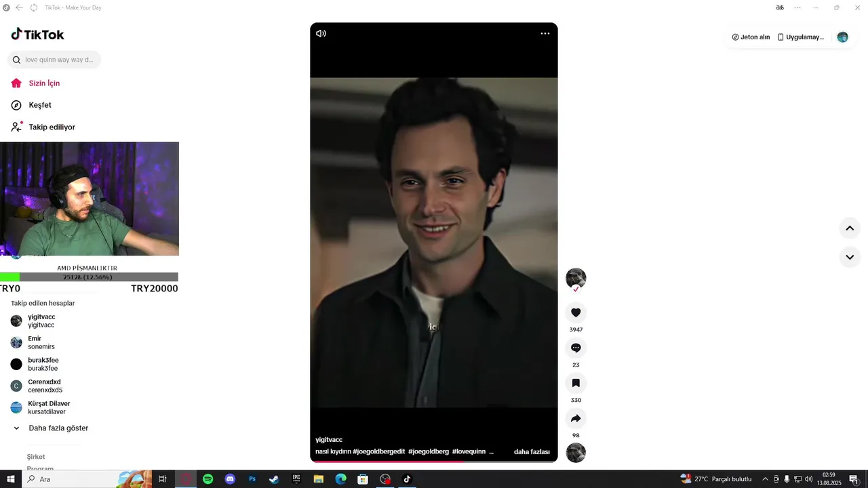Open the sound disc thumbnail
The height and width of the screenshot is (488, 868).
coord(576,453)
